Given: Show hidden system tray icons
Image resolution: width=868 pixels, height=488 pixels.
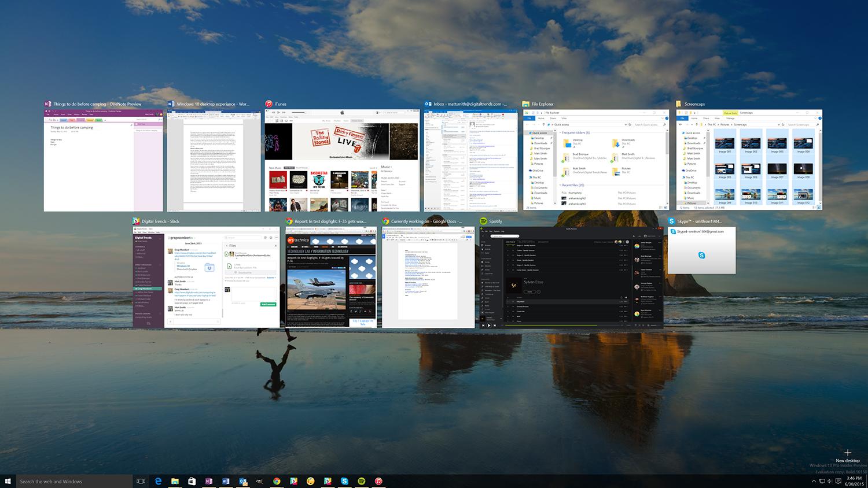Looking at the screenshot, I should pos(814,481).
